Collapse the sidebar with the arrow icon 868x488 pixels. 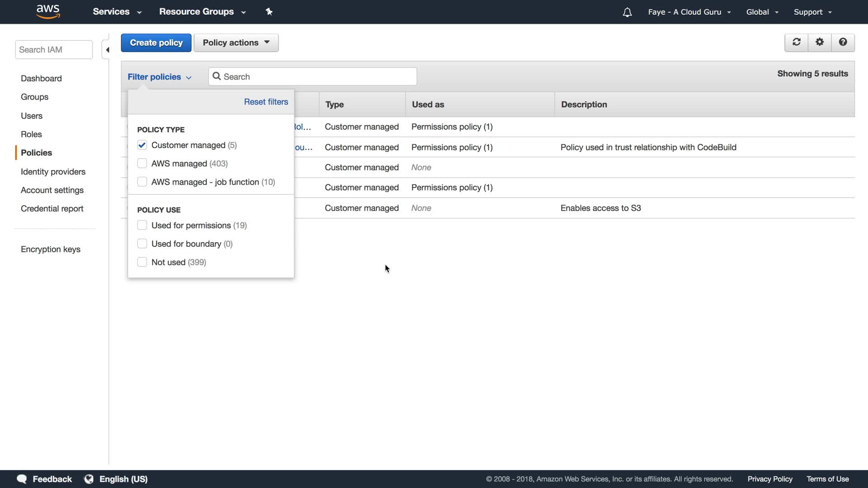pyautogui.click(x=107, y=50)
